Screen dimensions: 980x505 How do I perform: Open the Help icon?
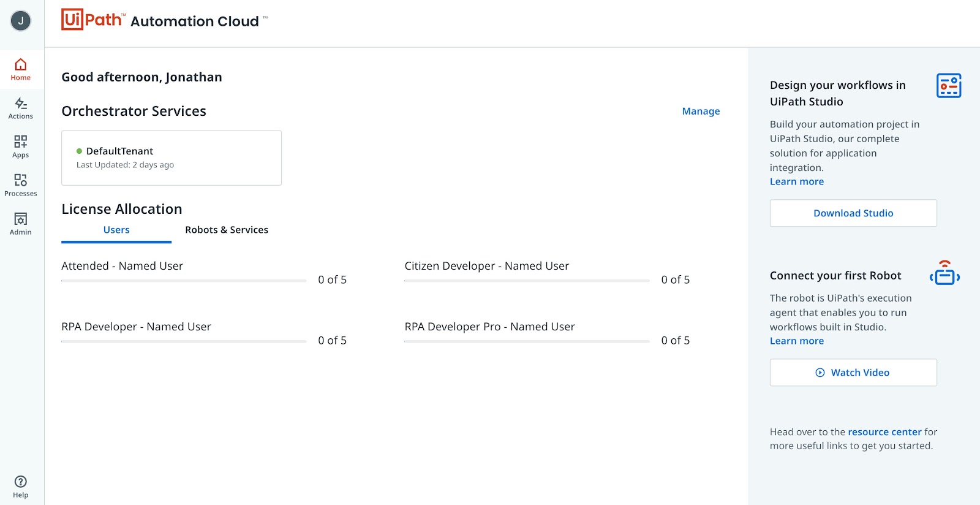tap(21, 487)
